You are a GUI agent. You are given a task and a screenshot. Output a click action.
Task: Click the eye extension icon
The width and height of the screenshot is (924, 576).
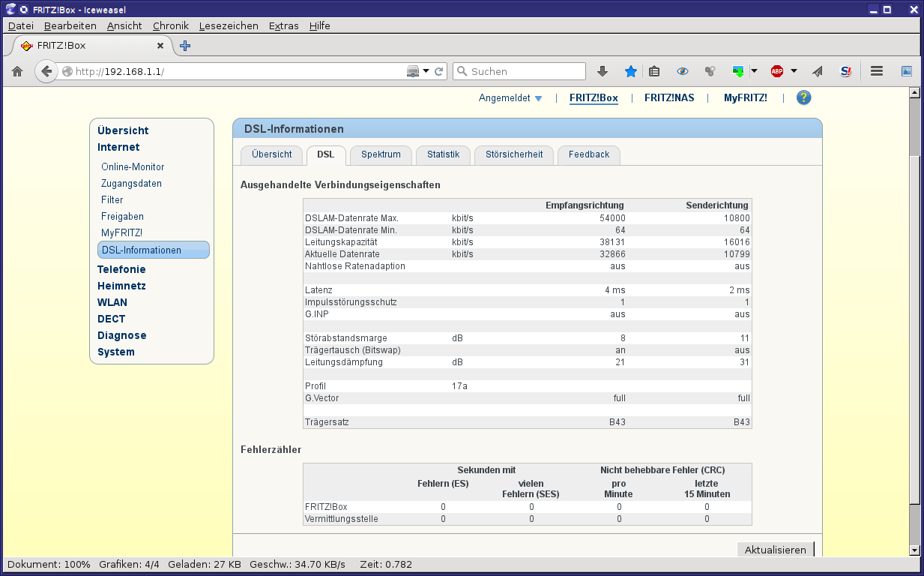click(682, 71)
